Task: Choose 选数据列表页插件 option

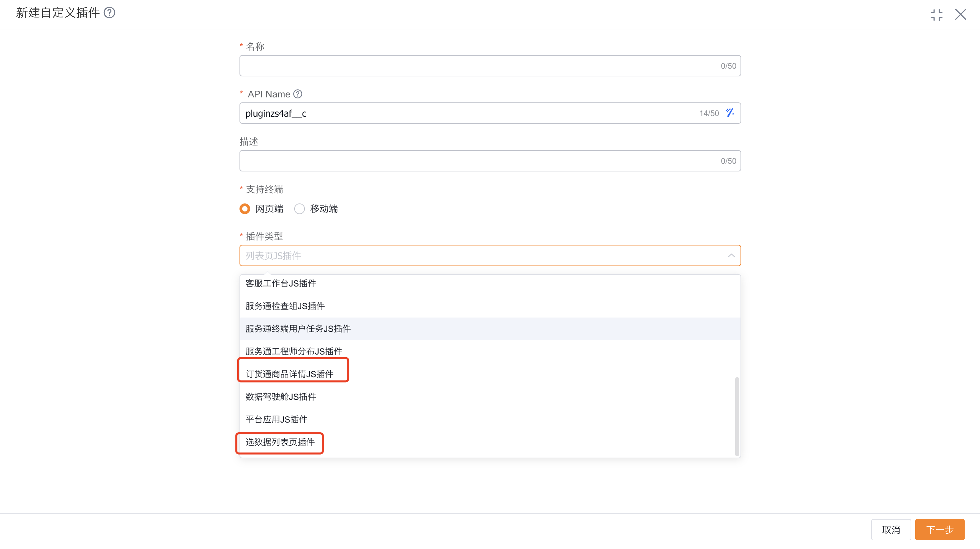Action: coord(490,442)
